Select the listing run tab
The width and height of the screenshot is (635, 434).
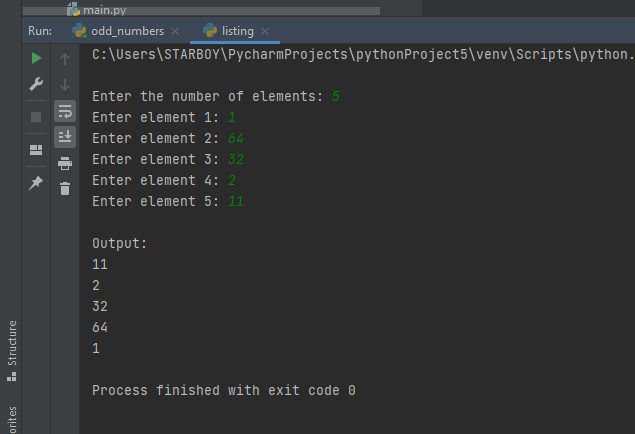[229, 31]
